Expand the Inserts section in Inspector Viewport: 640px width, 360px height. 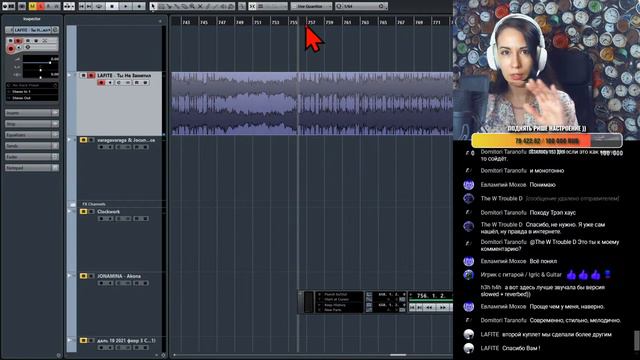pos(32,113)
